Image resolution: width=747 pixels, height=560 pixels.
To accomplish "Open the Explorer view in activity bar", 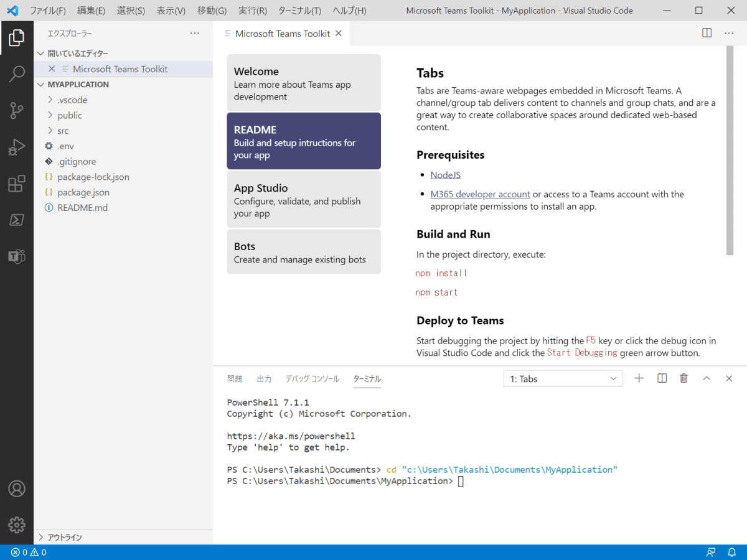I will click(x=17, y=38).
